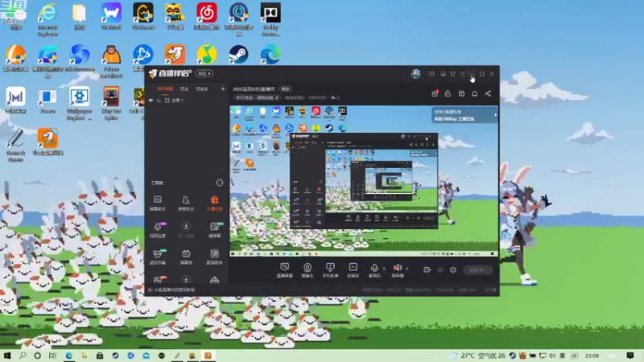Image resolution: width=644 pixels, height=362 pixels.
Task: Expand the microphone options arrow
Action: pyautogui.click(x=384, y=269)
